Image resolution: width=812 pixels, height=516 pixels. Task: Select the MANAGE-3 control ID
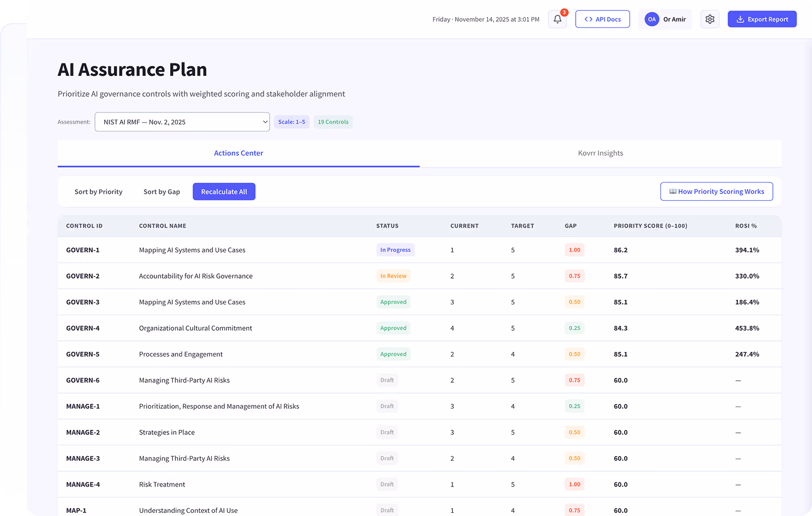click(x=83, y=458)
